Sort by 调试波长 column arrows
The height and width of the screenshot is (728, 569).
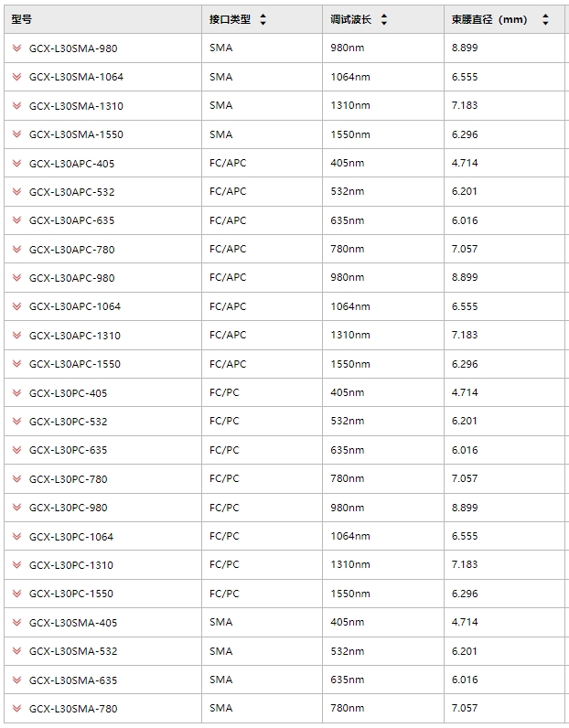[x=383, y=19]
